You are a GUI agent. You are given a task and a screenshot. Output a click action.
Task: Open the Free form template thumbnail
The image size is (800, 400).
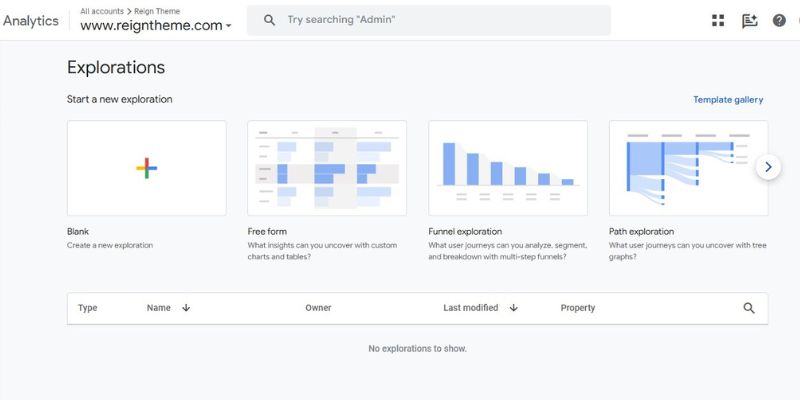pyautogui.click(x=327, y=168)
